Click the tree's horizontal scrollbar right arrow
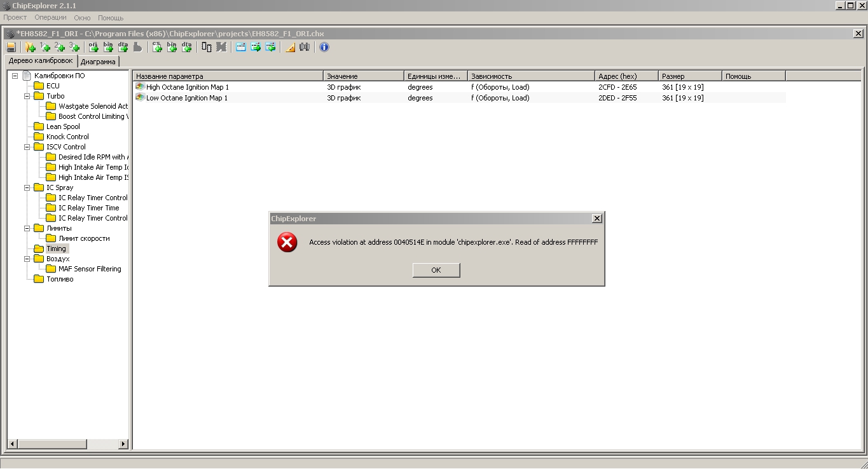This screenshot has width=868, height=469. (x=123, y=444)
